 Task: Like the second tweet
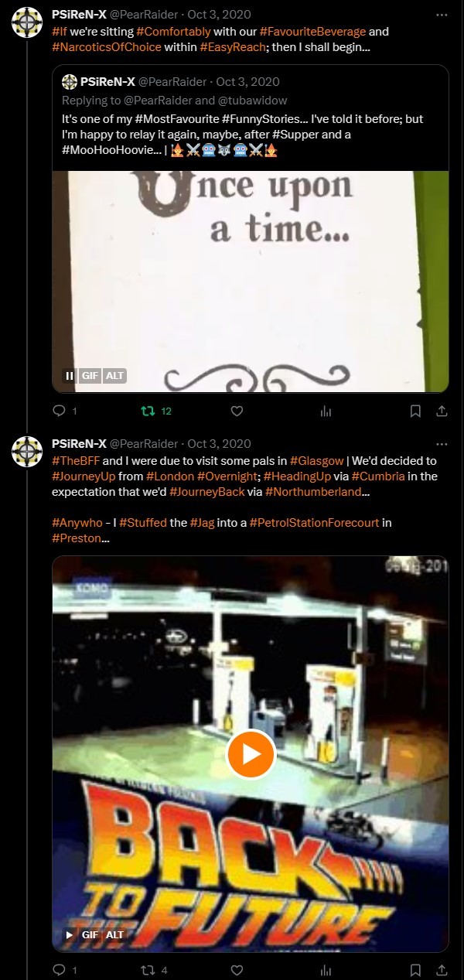coord(237,970)
